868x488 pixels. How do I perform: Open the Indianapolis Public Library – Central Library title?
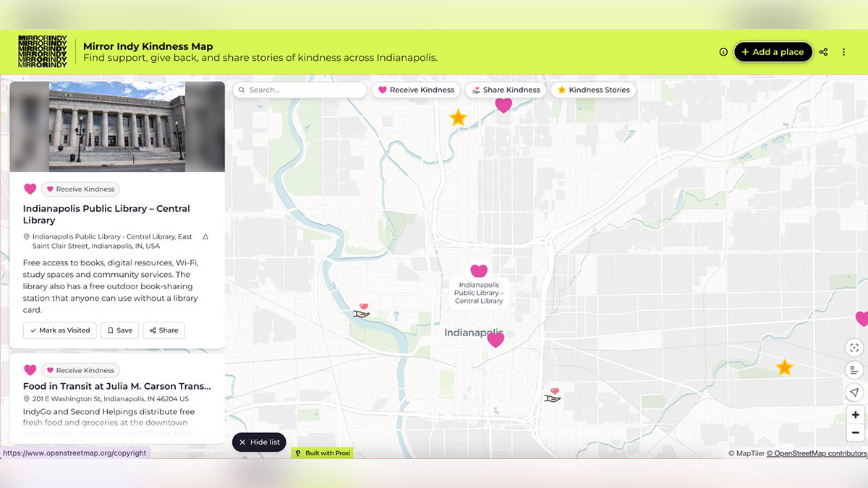(106, 215)
